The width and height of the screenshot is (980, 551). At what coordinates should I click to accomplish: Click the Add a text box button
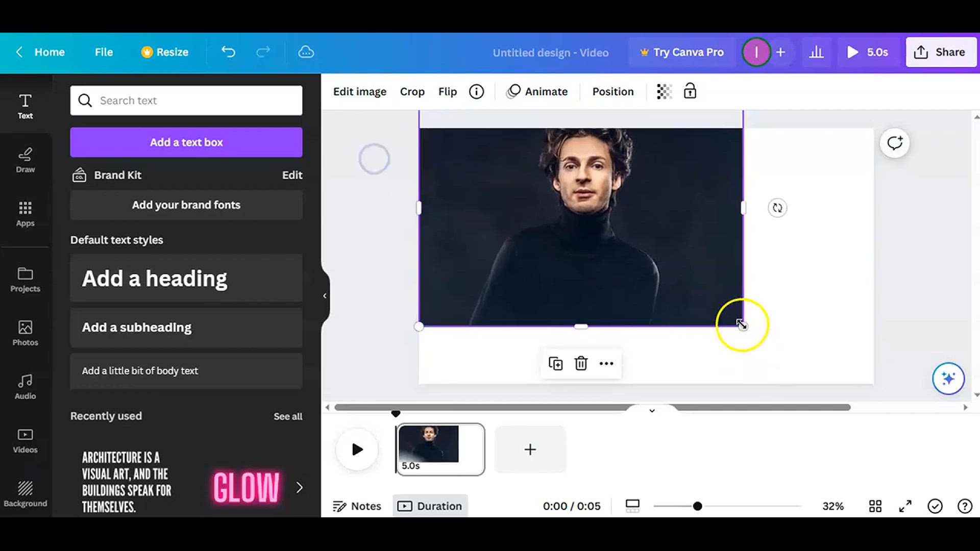[x=186, y=142]
